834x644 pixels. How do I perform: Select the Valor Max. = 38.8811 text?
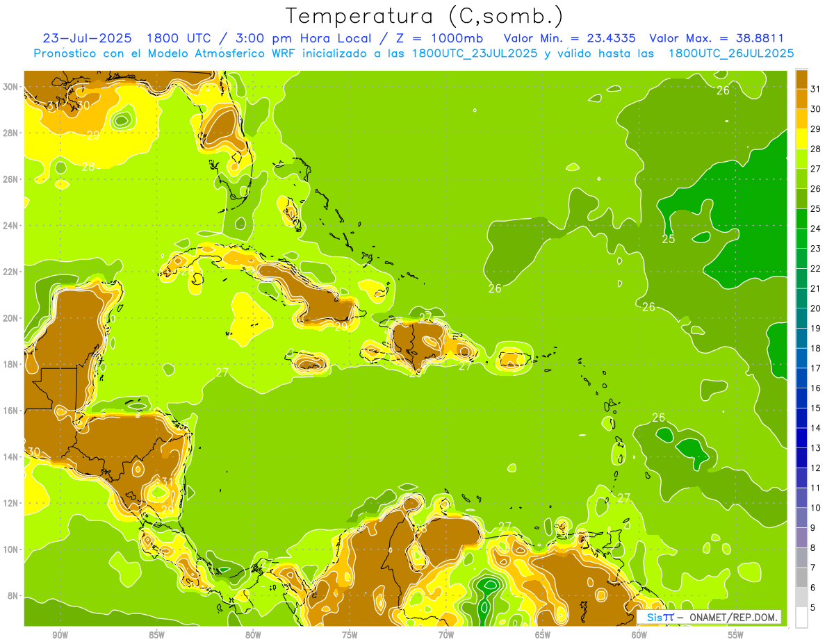point(717,38)
